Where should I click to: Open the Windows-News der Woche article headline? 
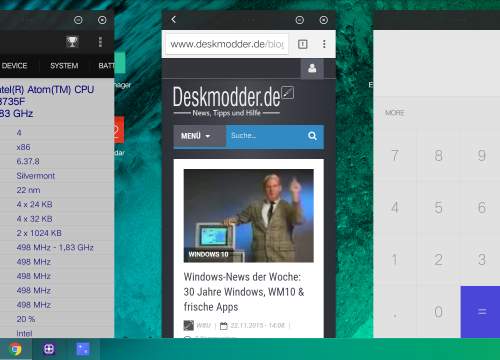(x=244, y=292)
